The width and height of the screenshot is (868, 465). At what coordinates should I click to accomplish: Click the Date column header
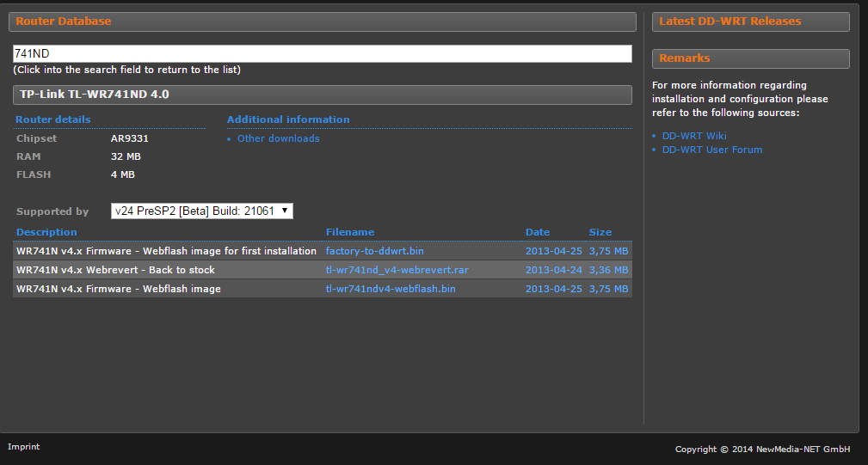click(x=538, y=232)
